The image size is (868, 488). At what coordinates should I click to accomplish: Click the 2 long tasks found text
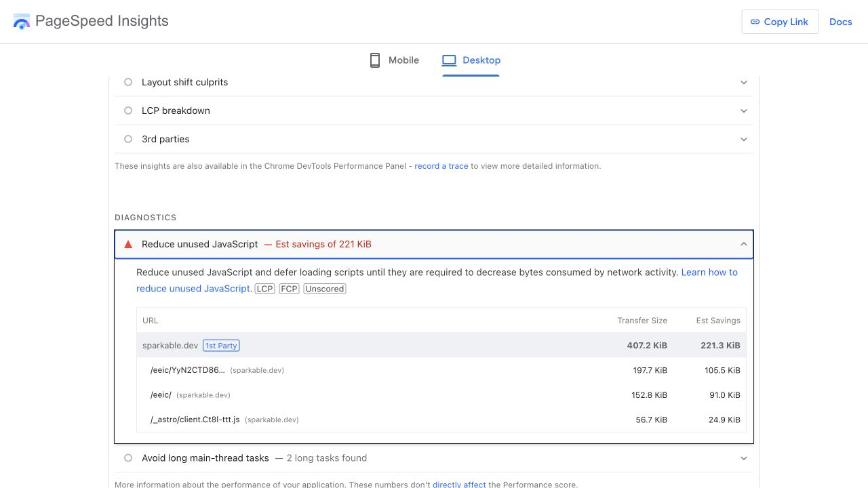click(327, 458)
